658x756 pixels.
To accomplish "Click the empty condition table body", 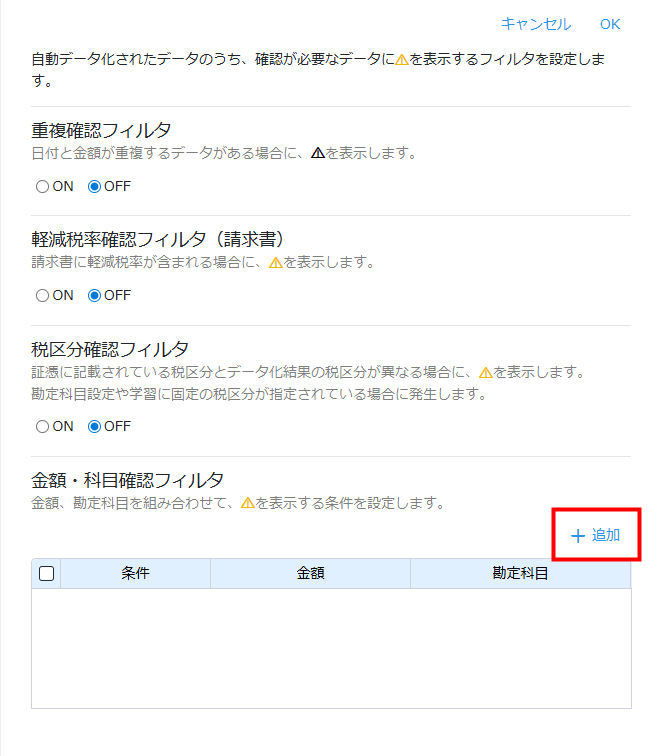I will click(330, 648).
